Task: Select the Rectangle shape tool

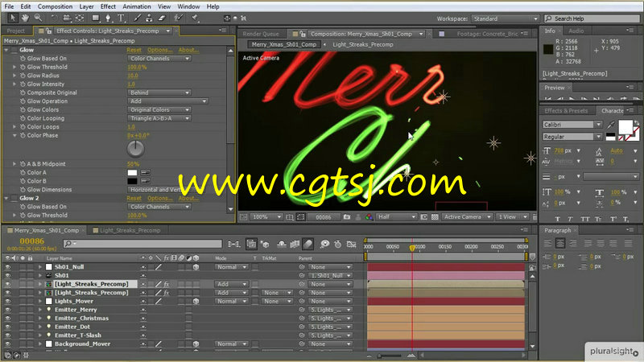Action: (96, 18)
